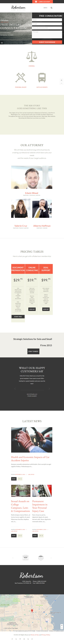Open the Facebook footer icon

pos(12,639)
